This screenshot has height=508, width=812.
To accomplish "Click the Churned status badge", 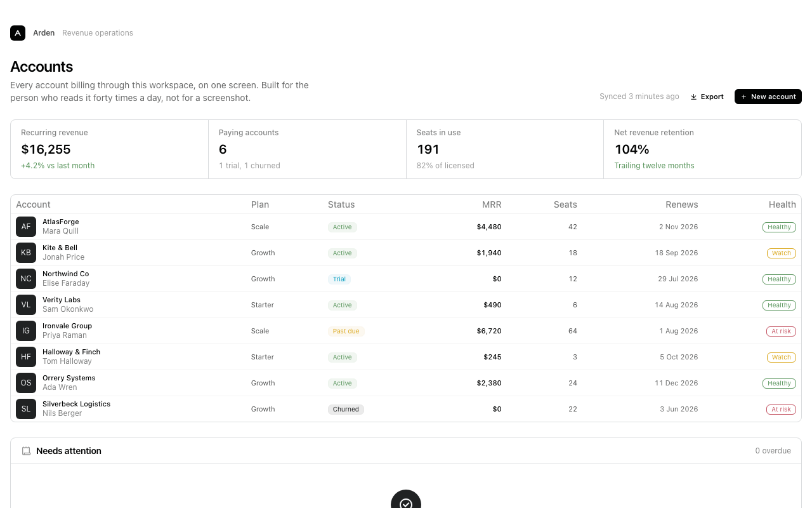I will click(346, 409).
